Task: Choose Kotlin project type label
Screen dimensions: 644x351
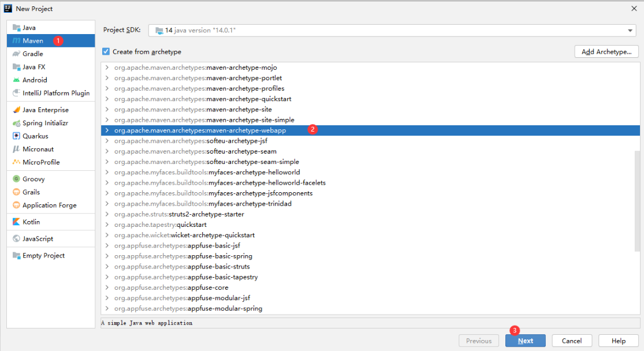Action: tap(31, 222)
